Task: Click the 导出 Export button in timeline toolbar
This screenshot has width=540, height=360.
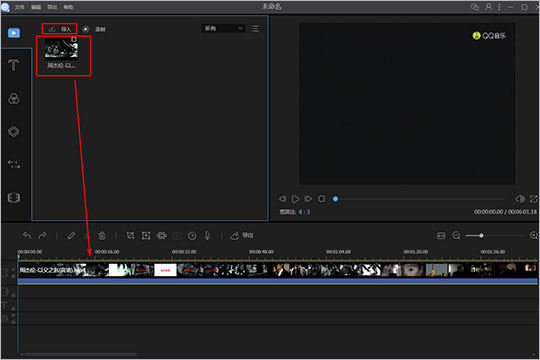Action: (x=242, y=235)
